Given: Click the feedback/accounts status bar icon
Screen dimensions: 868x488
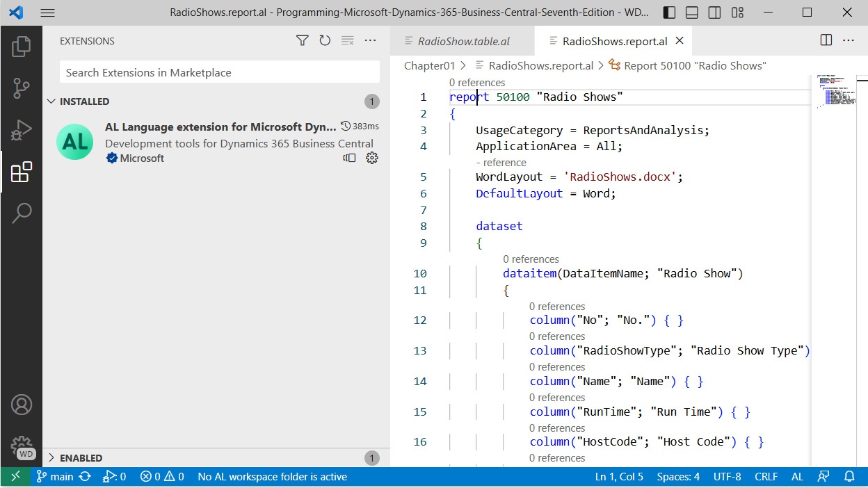Looking at the screenshot, I should pyautogui.click(x=823, y=477).
